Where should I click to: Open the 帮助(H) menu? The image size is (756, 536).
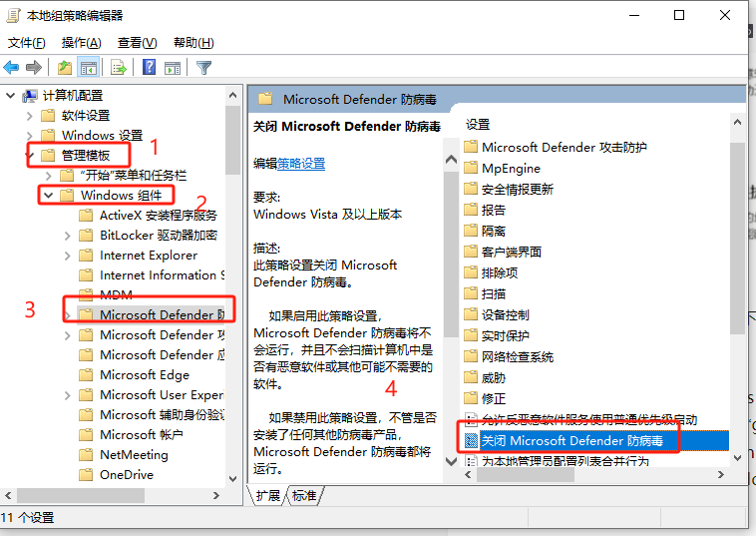pos(193,43)
